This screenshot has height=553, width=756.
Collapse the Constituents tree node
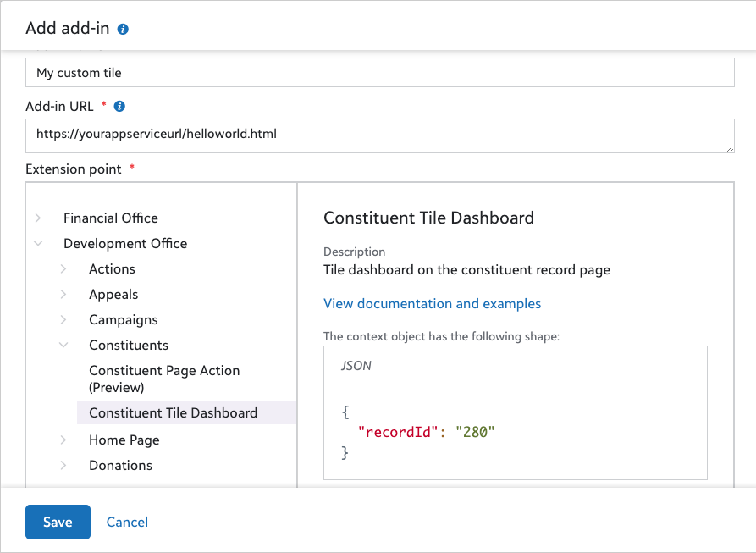[x=63, y=346]
